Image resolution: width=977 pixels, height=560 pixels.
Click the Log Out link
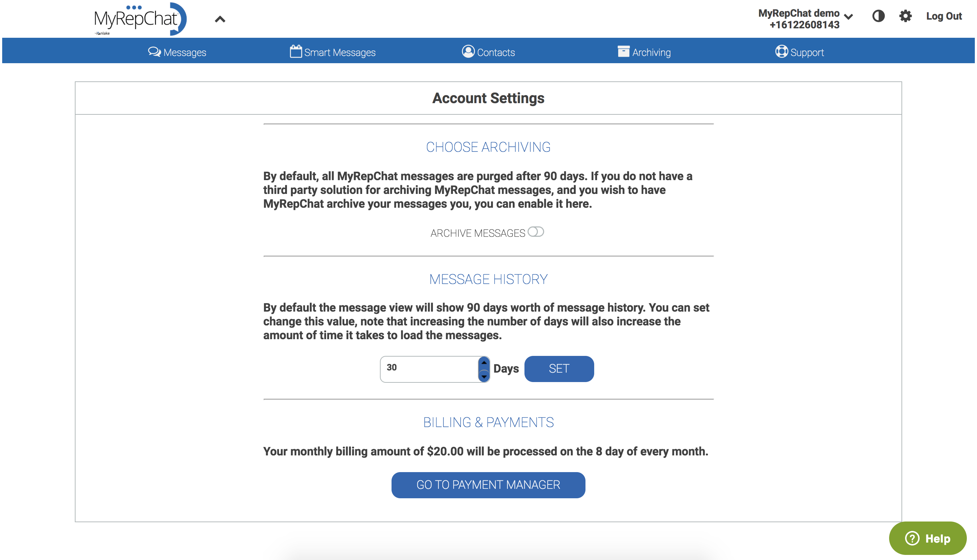944,16
